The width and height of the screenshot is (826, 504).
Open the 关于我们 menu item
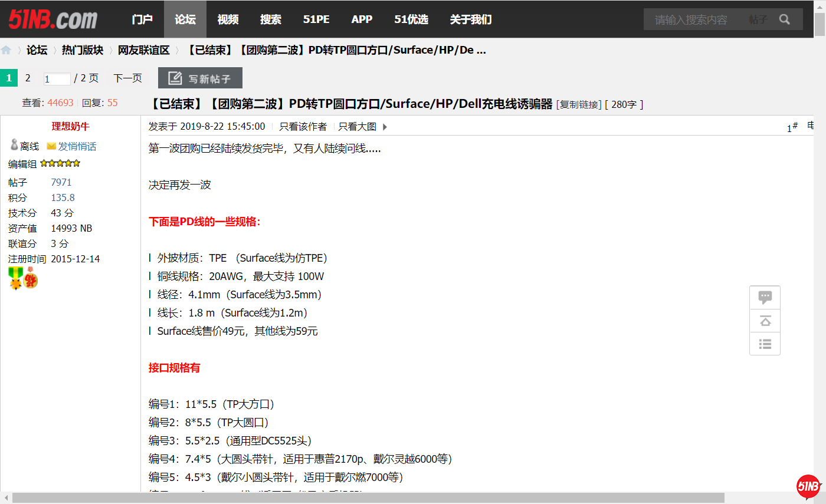[x=470, y=19]
